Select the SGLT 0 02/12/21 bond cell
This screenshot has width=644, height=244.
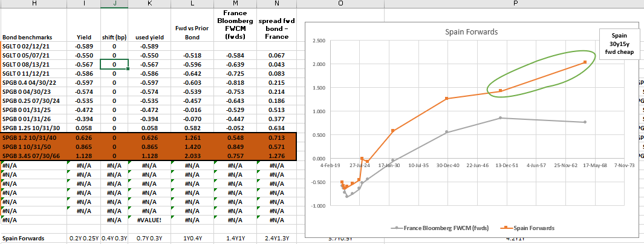(x=34, y=46)
